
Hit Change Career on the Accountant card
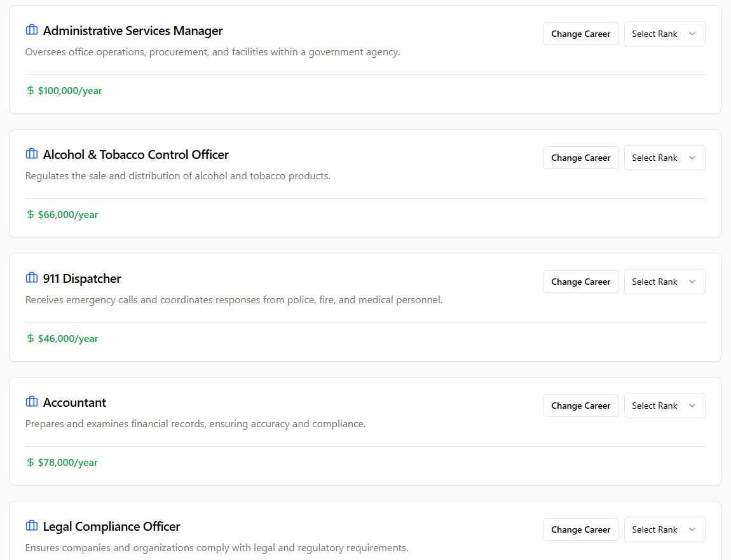tap(580, 406)
